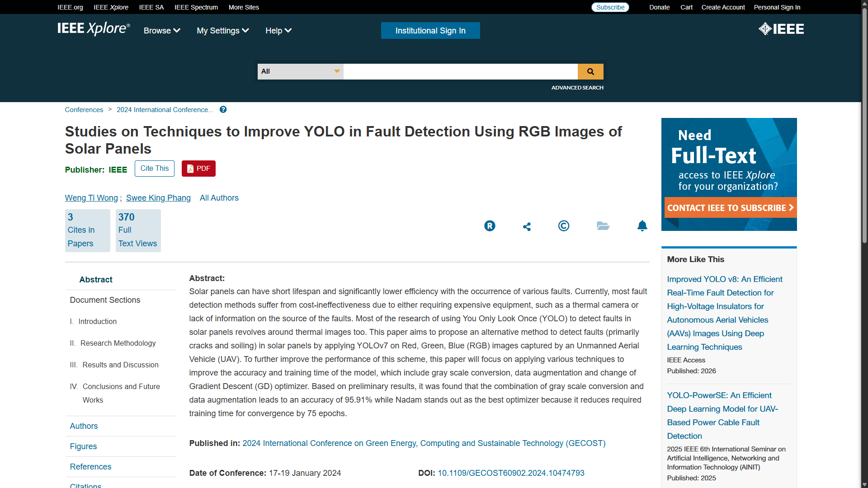Expand the My Settings menu

223,31
